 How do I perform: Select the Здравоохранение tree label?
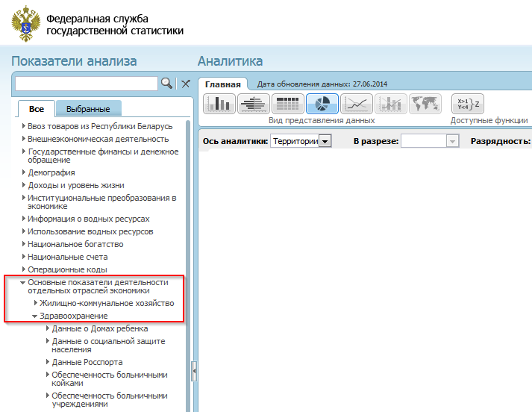pyautogui.click(x=74, y=316)
